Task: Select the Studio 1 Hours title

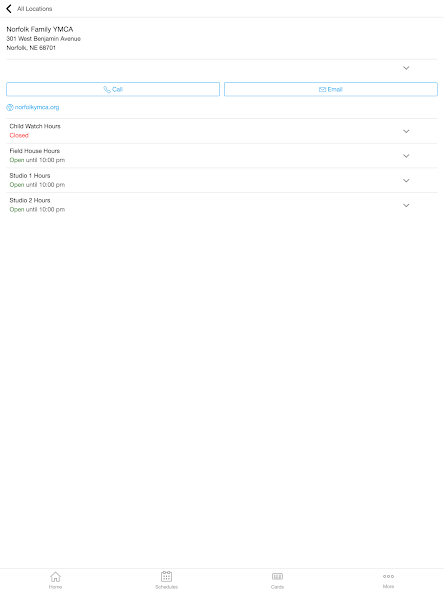Action: coord(29,176)
